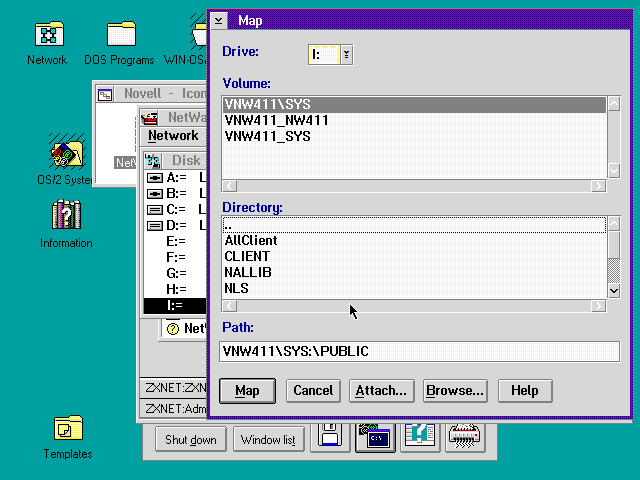Select the NALLIB directory
640x480 pixels.
point(414,272)
